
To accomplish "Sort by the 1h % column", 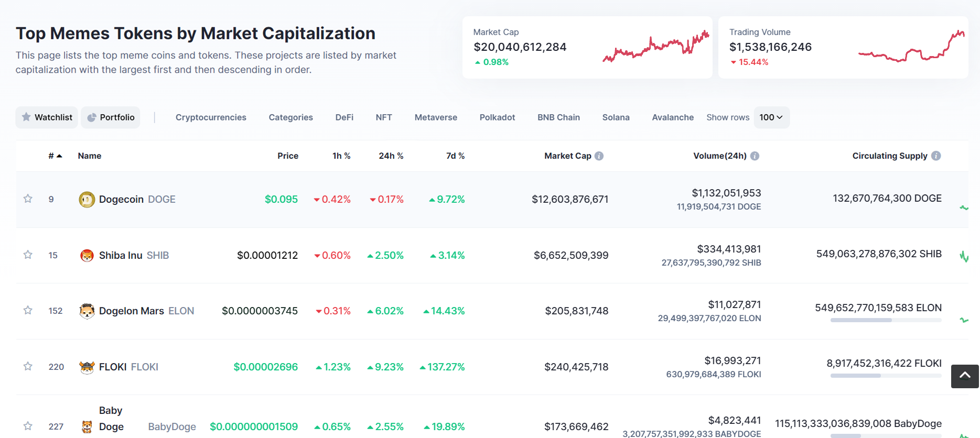I will point(341,156).
